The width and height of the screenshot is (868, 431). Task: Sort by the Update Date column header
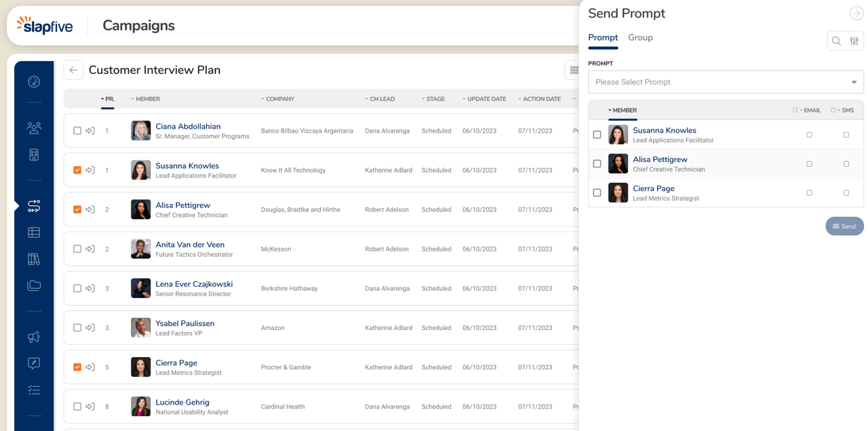click(x=486, y=99)
